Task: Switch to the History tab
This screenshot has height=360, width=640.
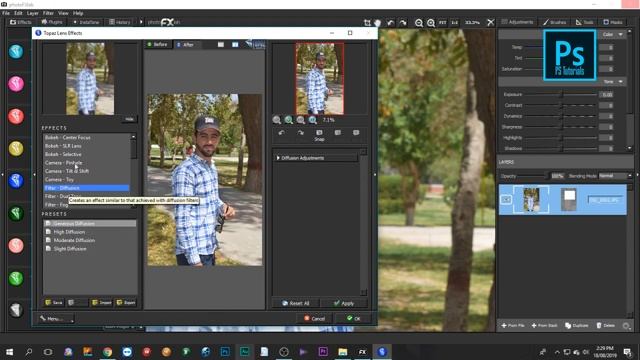Action: 120,22
